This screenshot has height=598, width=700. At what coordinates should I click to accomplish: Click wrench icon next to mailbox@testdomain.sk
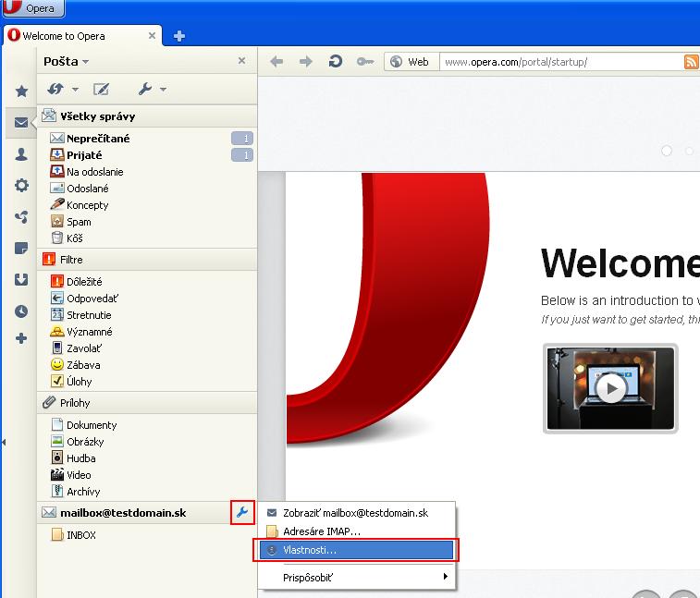coord(242,512)
